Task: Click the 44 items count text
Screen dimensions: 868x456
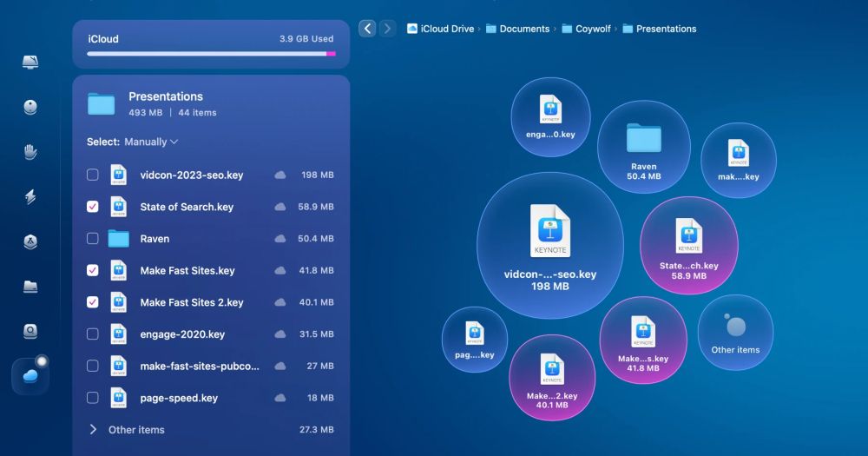Action: [x=197, y=112]
